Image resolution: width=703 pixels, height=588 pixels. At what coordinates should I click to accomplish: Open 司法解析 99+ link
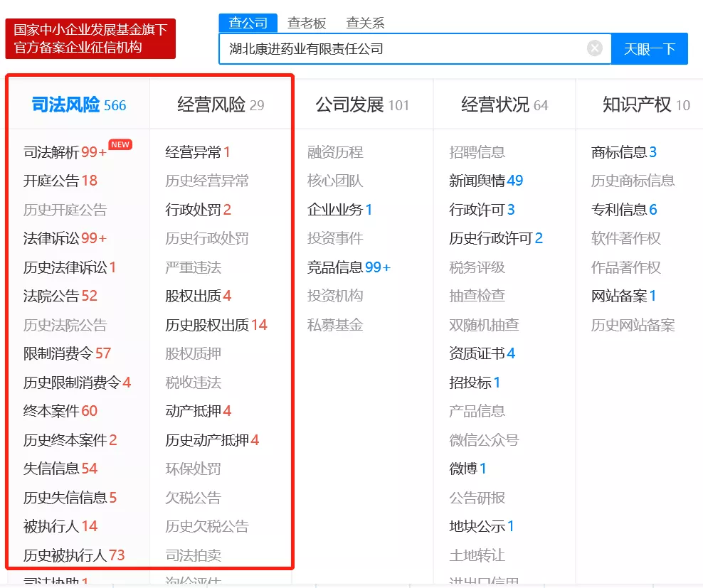[65, 152]
